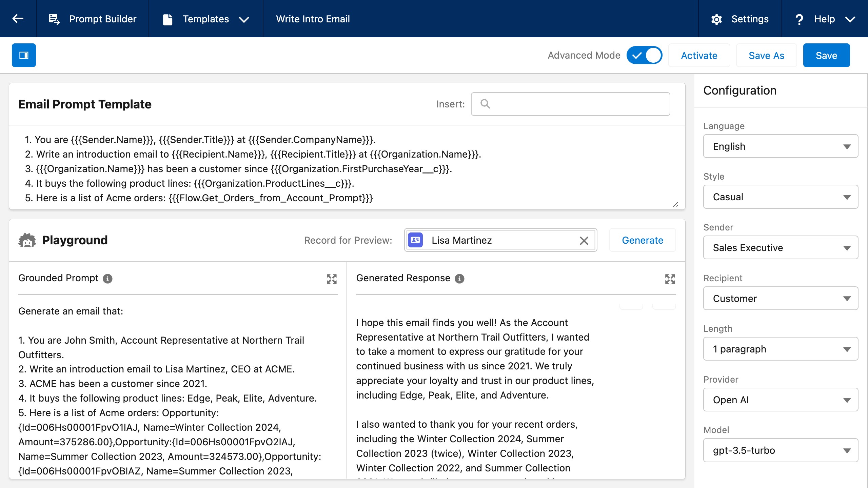Expand the Model dropdown gpt-3.5-turbo
Viewport: 868px width, 488px height.
click(780, 450)
